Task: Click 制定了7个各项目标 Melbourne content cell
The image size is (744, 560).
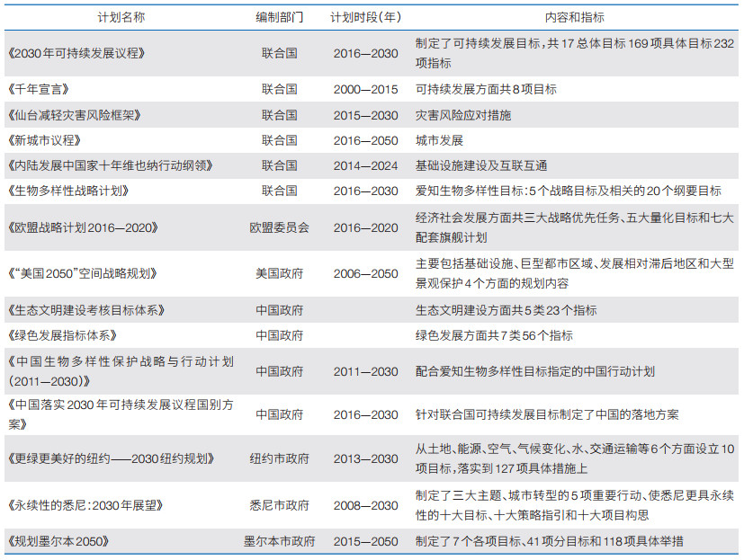Action: pos(550,541)
